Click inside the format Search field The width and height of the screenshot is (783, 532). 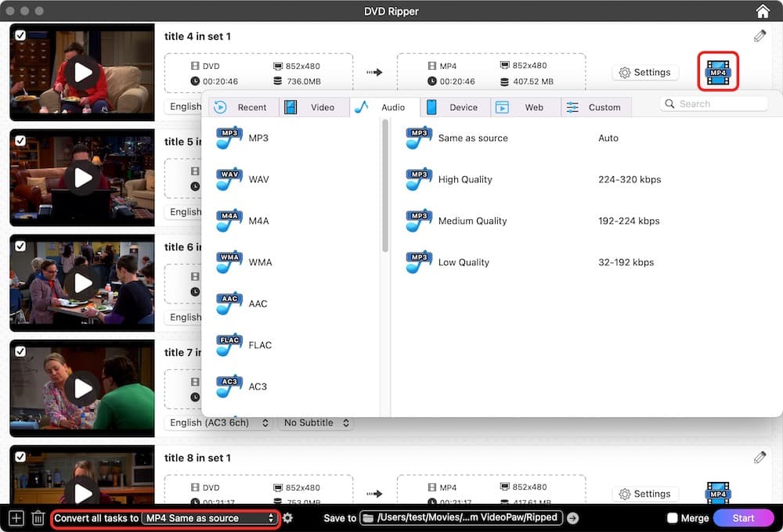click(x=714, y=102)
